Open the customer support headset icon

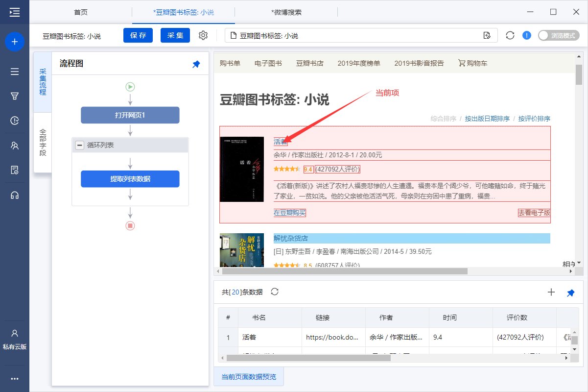coord(15,195)
